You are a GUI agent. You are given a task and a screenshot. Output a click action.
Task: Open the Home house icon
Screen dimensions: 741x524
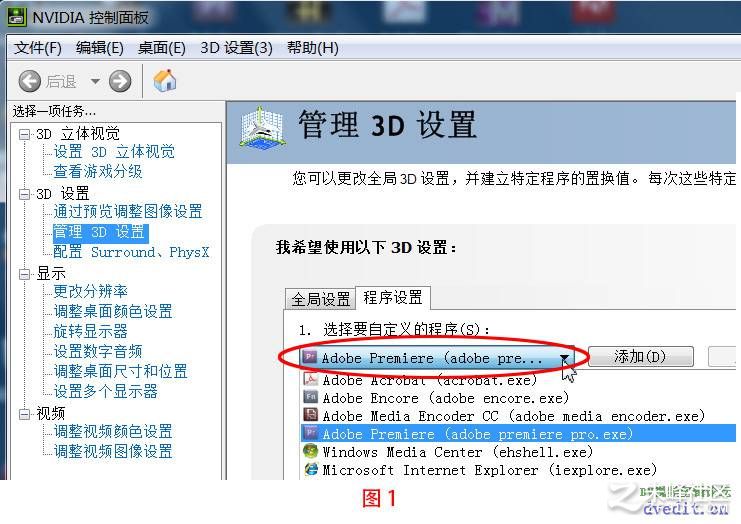pos(164,81)
